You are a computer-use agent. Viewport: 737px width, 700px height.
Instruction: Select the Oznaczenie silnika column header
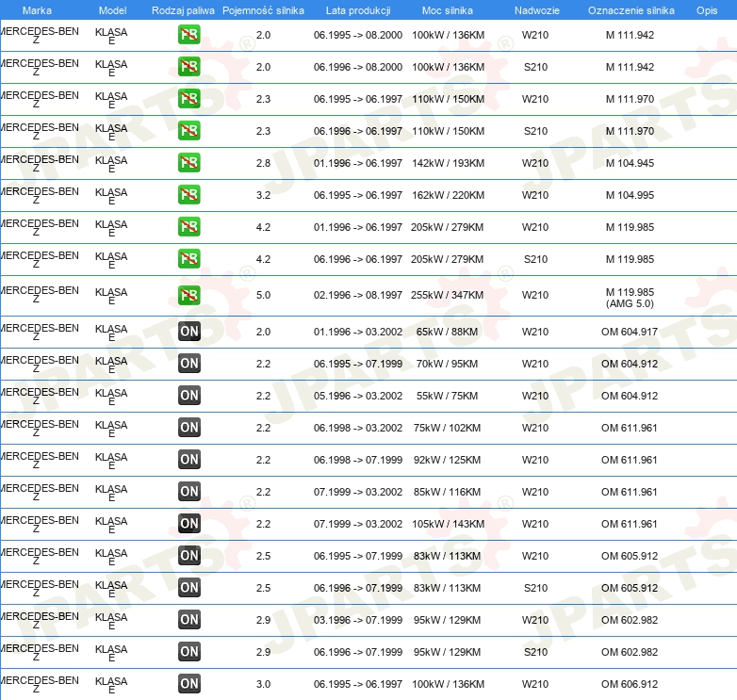[x=631, y=10]
